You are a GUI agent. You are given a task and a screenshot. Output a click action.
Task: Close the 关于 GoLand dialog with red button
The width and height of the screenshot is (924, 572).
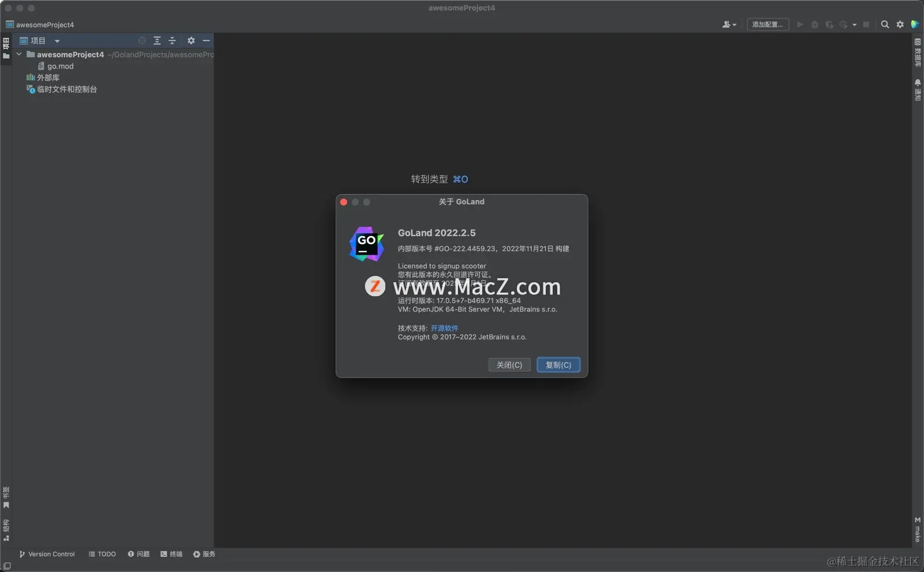coord(344,202)
